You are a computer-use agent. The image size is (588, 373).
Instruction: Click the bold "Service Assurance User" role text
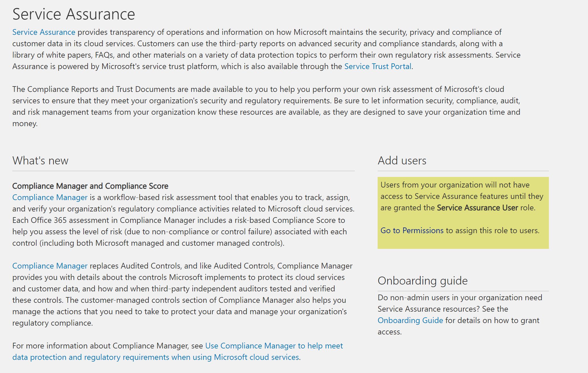tap(477, 208)
